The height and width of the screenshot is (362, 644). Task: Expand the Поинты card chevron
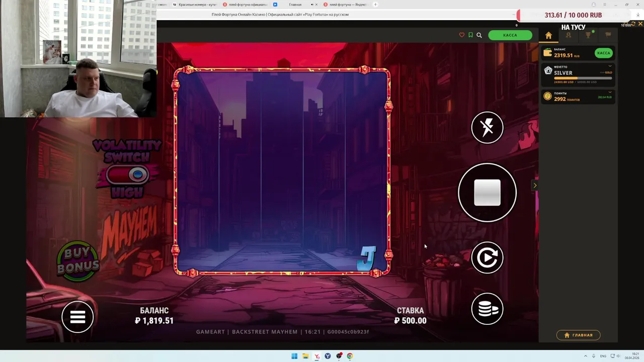[x=610, y=93]
